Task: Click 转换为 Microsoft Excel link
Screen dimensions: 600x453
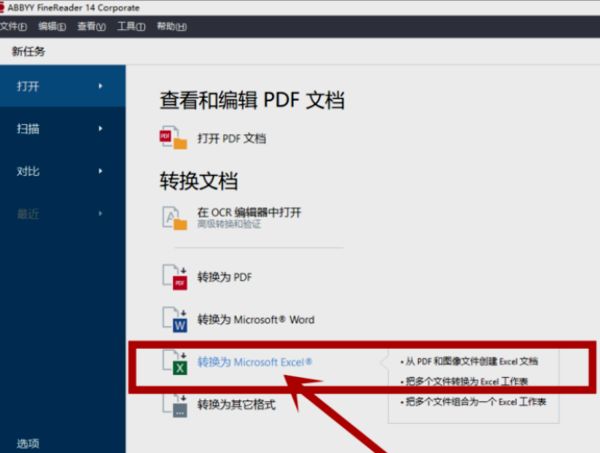Action: pos(255,362)
